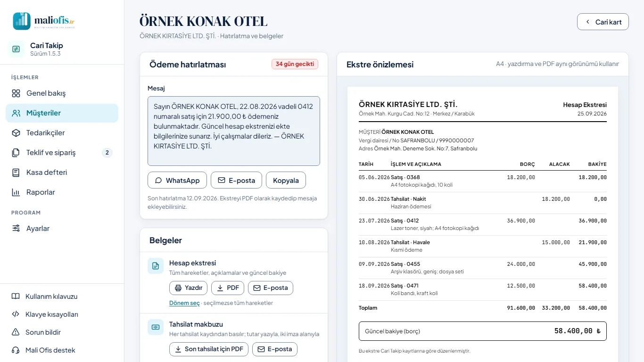The width and height of the screenshot is (644, 362).
Task: Click the Ayarlar sliders icon
Action: tap(16, 229)
